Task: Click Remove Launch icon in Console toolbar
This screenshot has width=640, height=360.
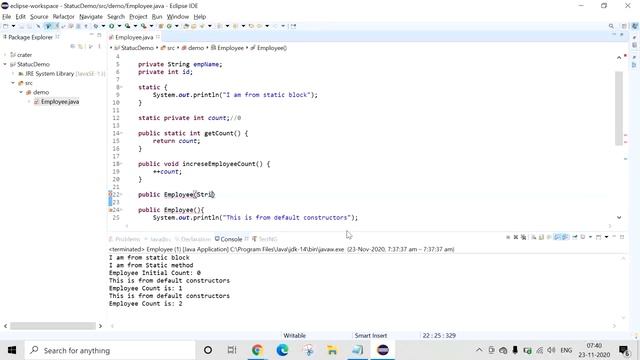Action: (x=516, y=237)
